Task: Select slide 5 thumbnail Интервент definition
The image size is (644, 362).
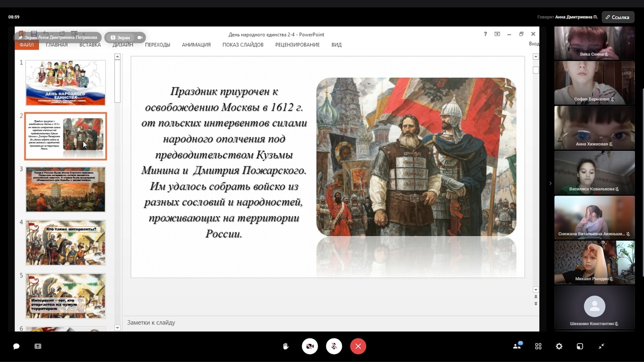Action: coord(65,296)
